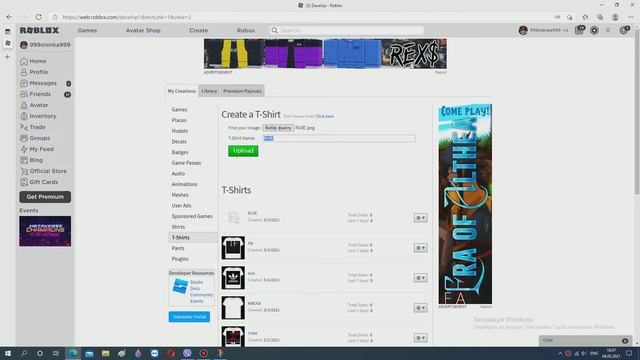The width and height of the screenshot is (640, 360).
Task: Open Groups in the sidebar
Action: point(35,138)
